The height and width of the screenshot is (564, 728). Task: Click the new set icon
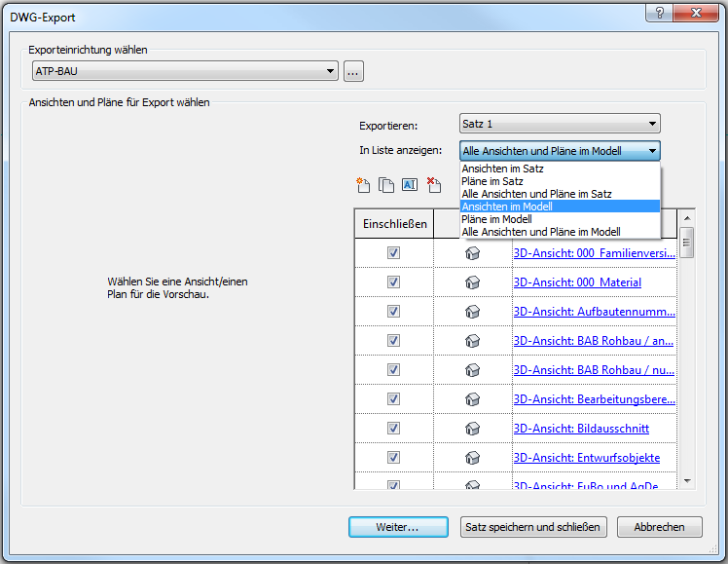click(x=364, y=185)
